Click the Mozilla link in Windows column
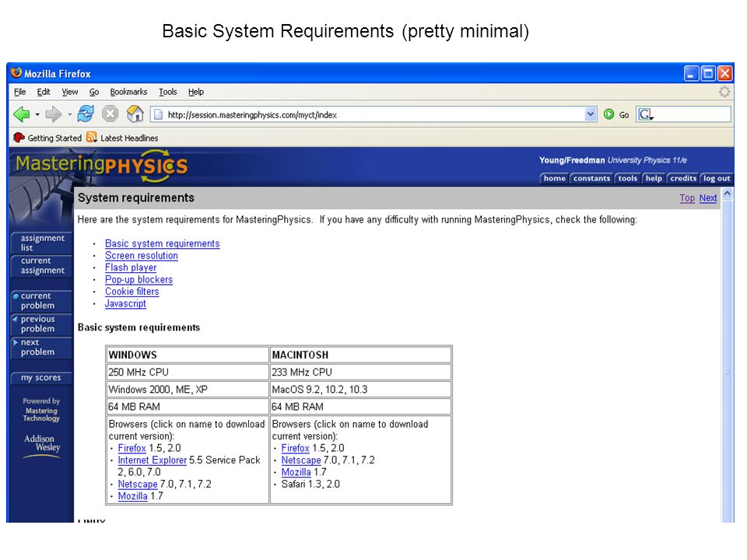 click(132, 495)
